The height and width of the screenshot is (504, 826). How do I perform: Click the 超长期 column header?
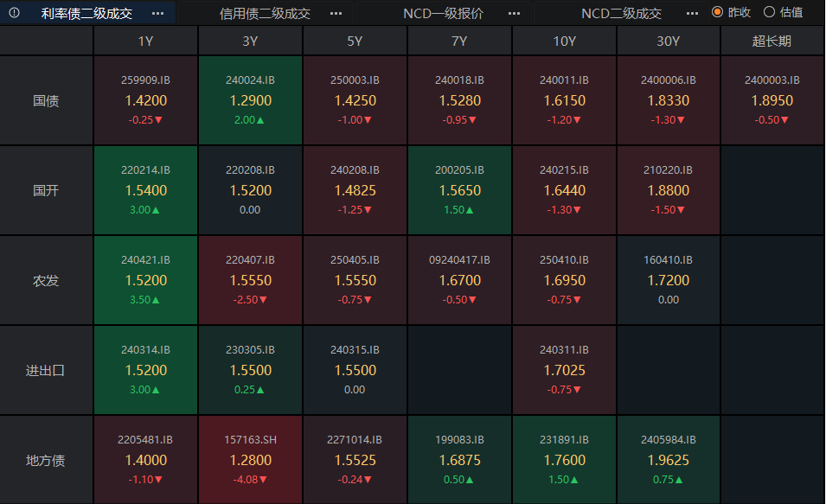[772, 41]
